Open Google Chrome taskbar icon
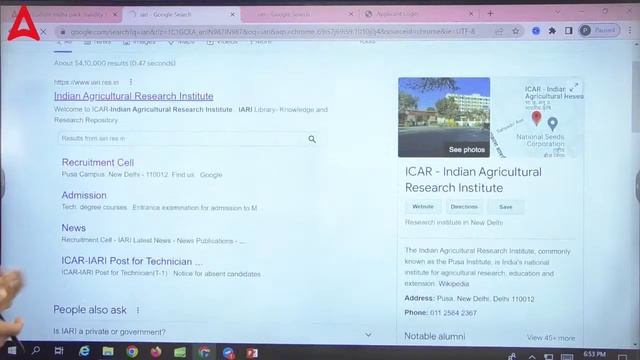The image size is (640, 360). point(132,351)
